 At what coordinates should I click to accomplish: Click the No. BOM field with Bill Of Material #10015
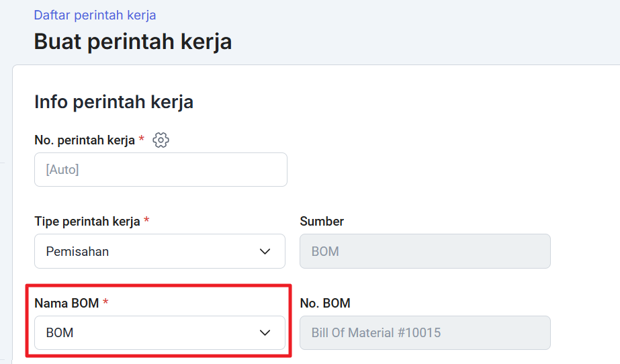(x=425, y=333)
